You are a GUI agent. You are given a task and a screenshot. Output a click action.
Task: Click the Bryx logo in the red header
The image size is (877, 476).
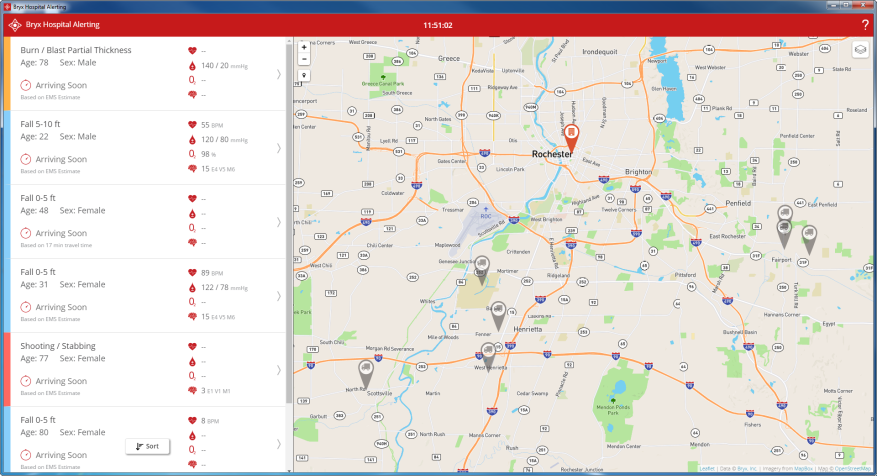(14, 24)
